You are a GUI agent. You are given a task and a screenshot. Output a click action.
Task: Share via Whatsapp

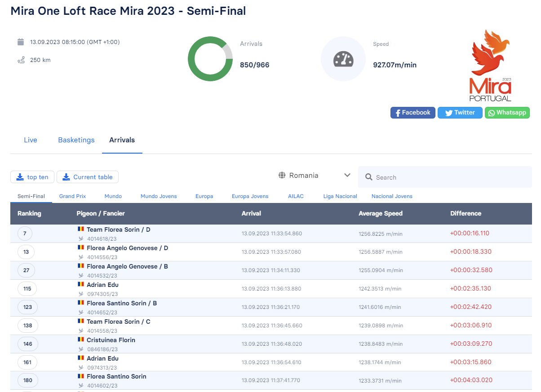click(x=507, y=113)
